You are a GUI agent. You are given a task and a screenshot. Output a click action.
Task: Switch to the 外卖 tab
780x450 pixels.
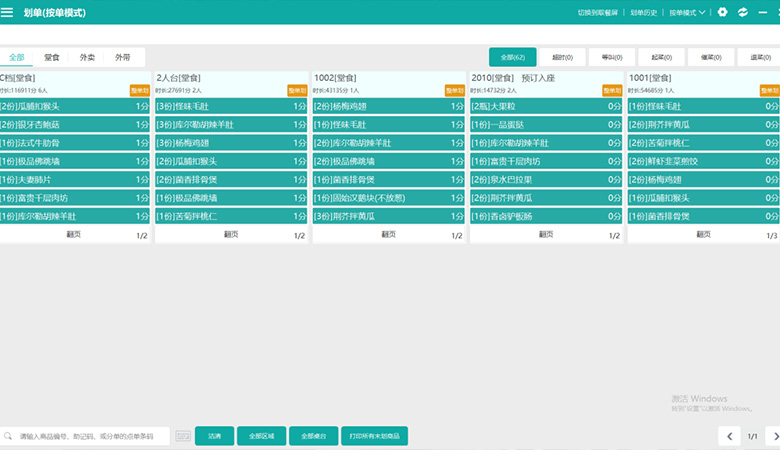tap(88, 57)
